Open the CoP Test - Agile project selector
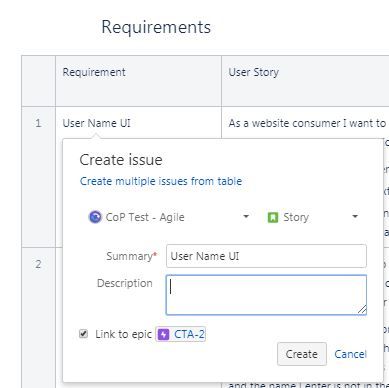The image size is (389, 388). coord(169,217)
